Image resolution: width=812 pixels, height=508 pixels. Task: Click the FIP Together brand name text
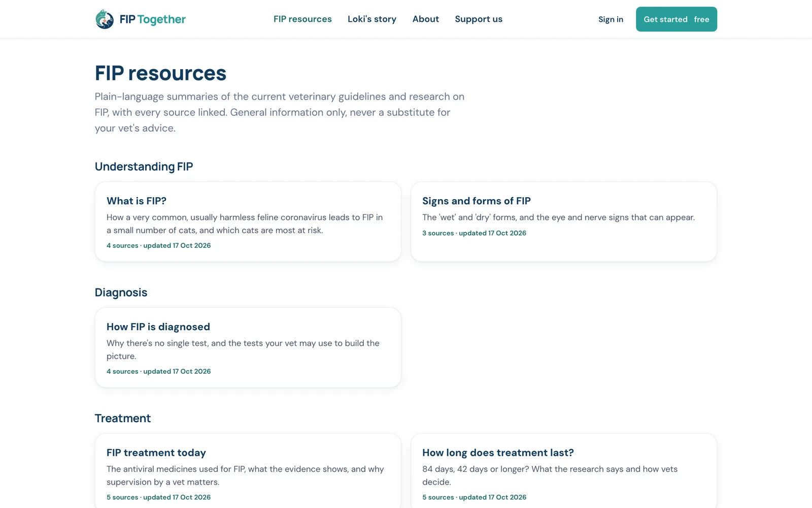point(153,19)
